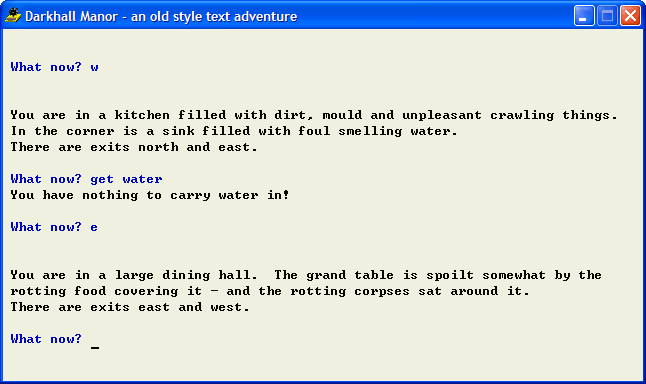Click the 'There are exits north and east.' line

(134, 147)
